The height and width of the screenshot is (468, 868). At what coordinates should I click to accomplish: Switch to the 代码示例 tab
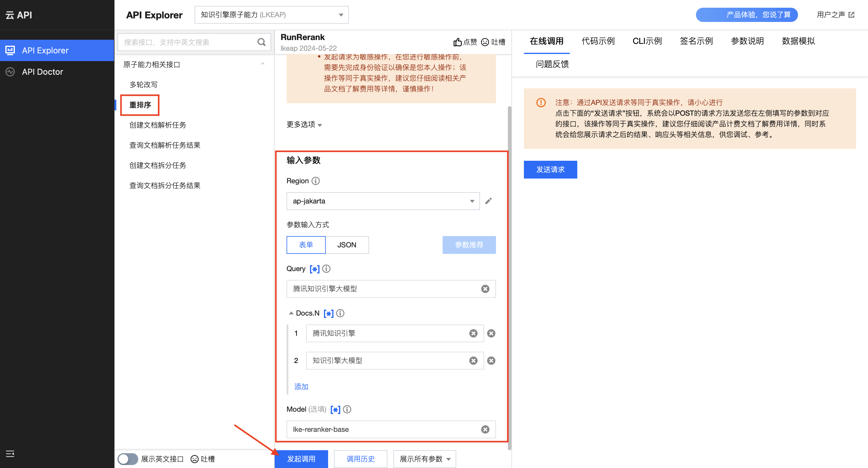598,41
